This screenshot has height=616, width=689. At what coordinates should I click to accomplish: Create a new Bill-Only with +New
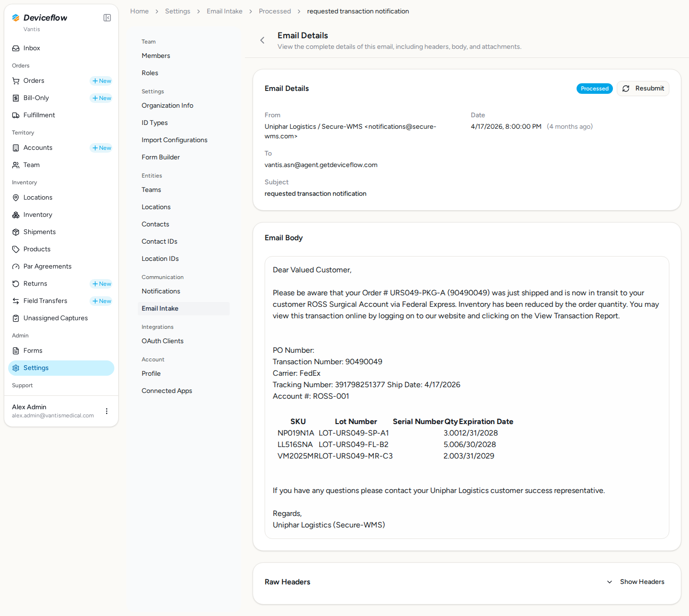[x=101, y=98]
